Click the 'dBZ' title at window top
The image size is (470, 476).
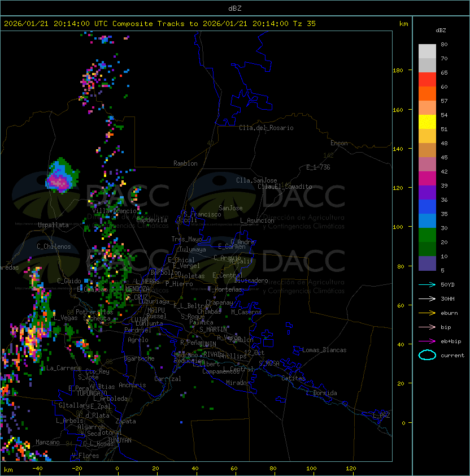click(x=235, y=8)
